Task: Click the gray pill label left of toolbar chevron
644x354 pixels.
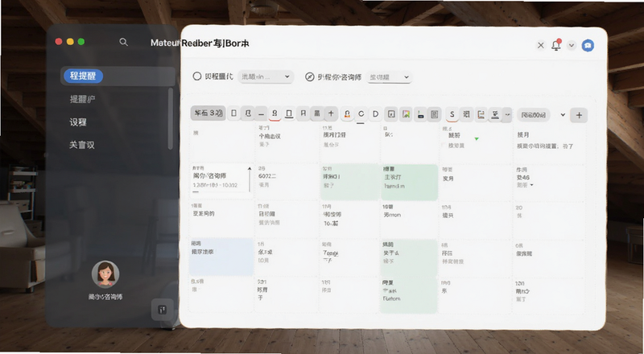Action: pos(534,115)
